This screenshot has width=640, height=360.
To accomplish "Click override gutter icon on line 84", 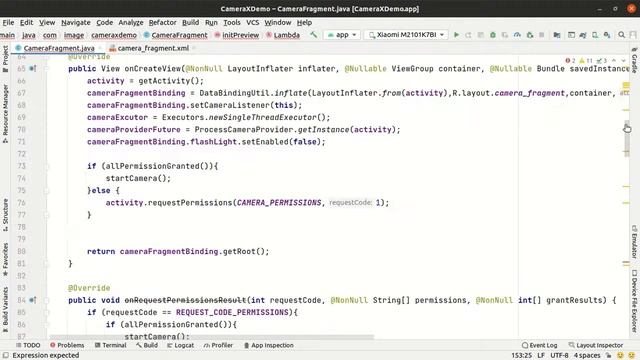I will (x=33, y=300).
